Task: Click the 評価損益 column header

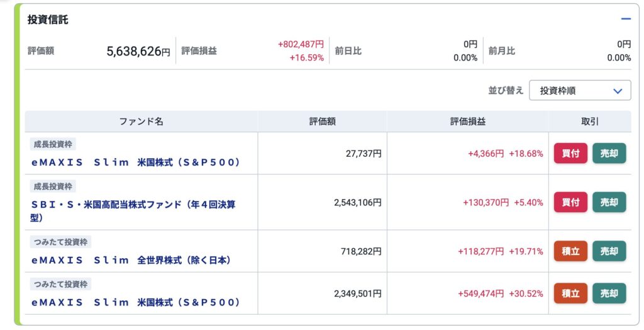Action: coord(467,122)
